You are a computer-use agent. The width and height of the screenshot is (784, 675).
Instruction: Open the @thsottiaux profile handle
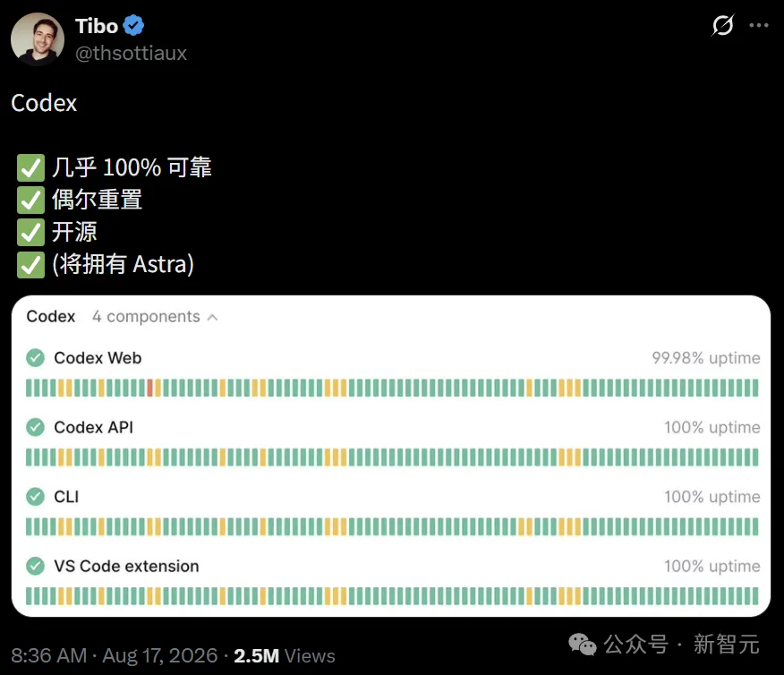(131, 53)
